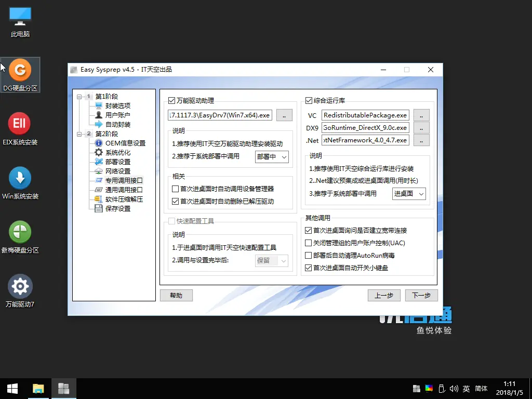The image size is (532, 399).
Task: Select 用户账户 in the tree
Action: pyautogui.click(x=118, y=115)
